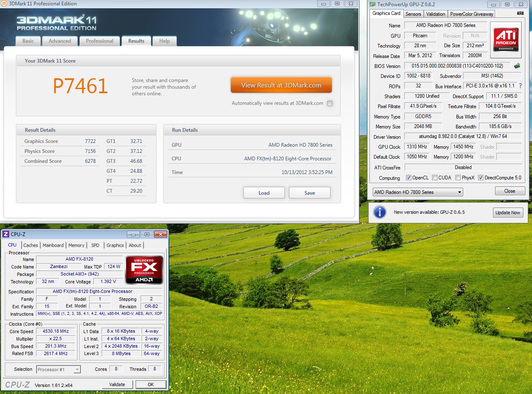Open the Basic tab in 3DMark 11
The image size is (532, 394).
click(x=28, y=41)
